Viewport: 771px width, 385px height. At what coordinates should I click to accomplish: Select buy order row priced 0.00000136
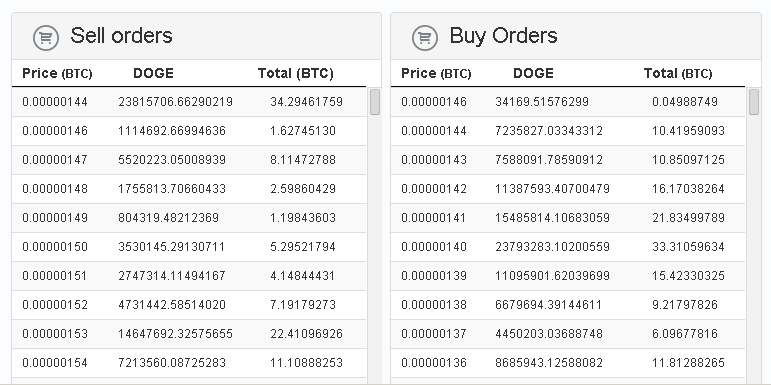pos(568,363)
